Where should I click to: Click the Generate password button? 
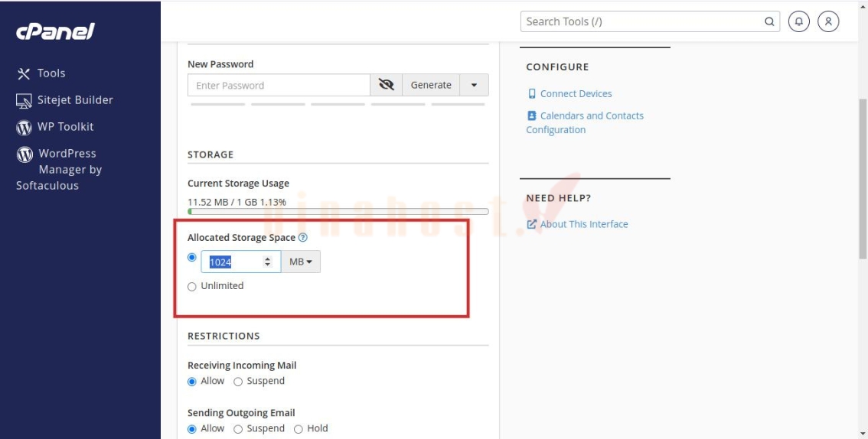pos(431,85)
